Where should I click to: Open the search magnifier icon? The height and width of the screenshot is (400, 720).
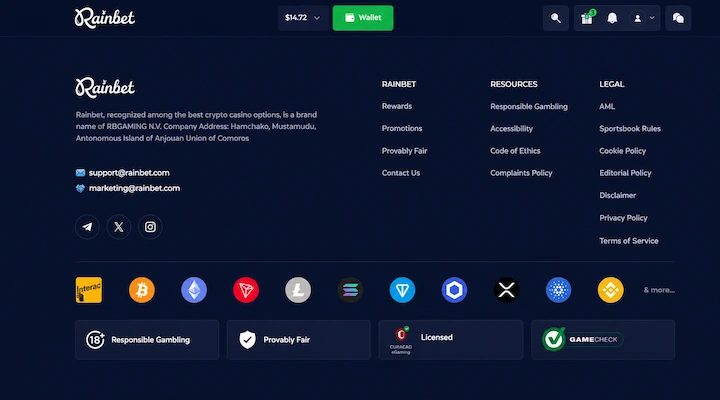[x=556, y=18]
